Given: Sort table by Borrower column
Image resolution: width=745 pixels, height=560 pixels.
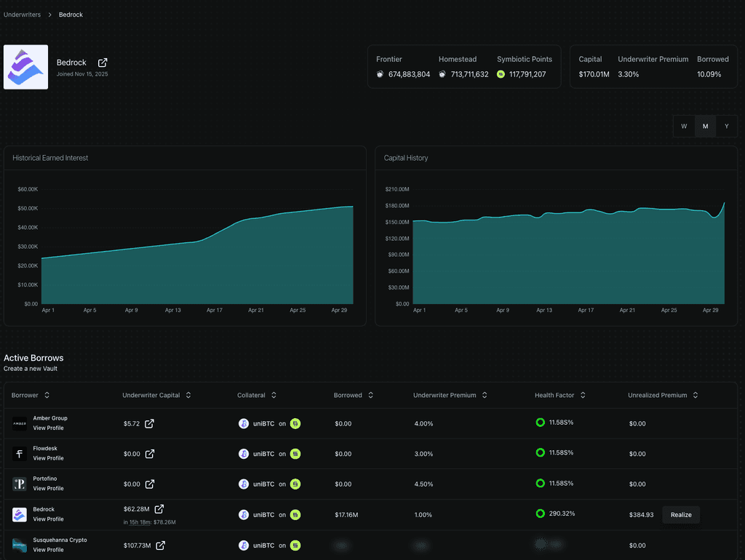Looking at the screenshot, I should 47,395.
